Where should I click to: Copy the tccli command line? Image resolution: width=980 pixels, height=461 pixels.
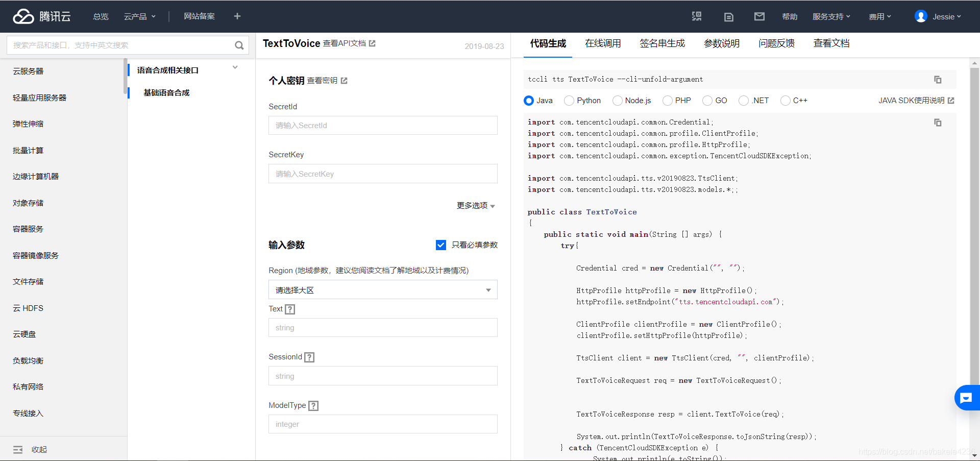[x=938, y=80]
